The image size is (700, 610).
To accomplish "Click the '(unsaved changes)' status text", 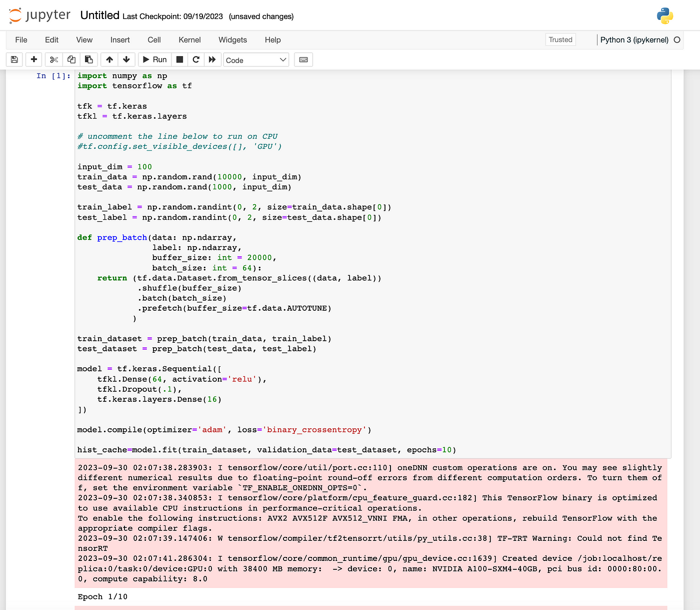I will [261, 17].
